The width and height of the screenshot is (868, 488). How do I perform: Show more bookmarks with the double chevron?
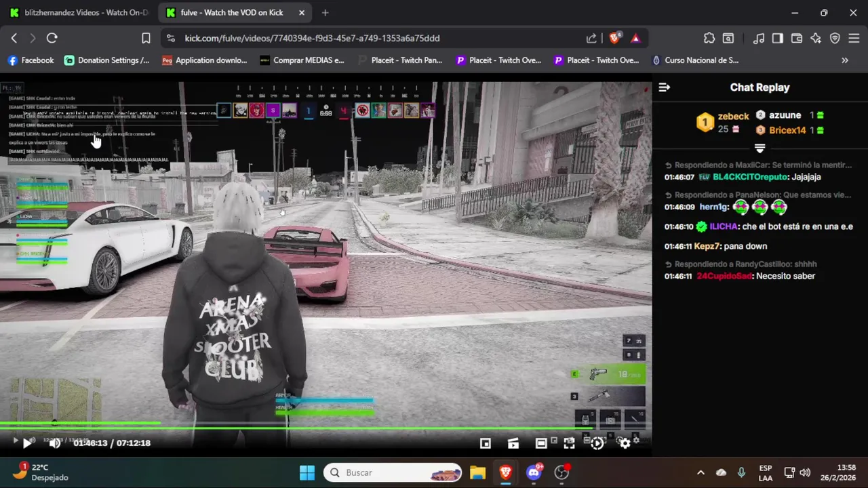tap(845, 60)
